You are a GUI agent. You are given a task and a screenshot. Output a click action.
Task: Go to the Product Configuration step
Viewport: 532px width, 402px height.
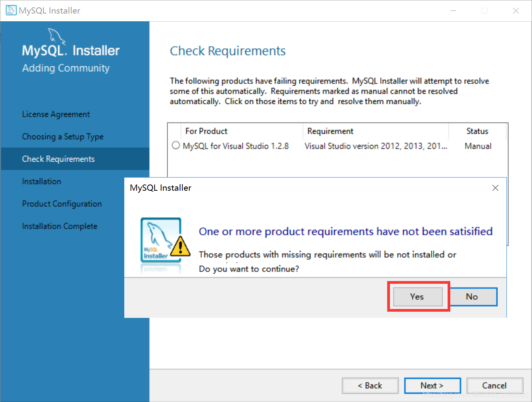point(62,204)
